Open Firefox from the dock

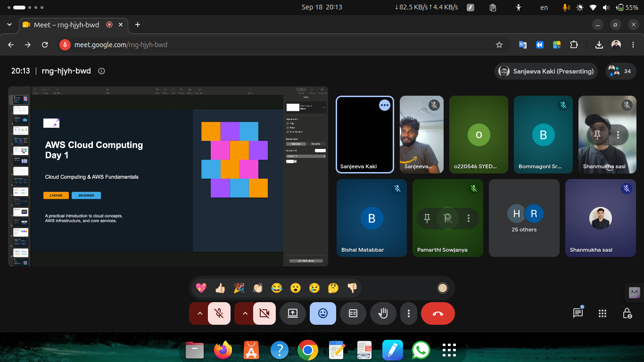coord(223,350)
